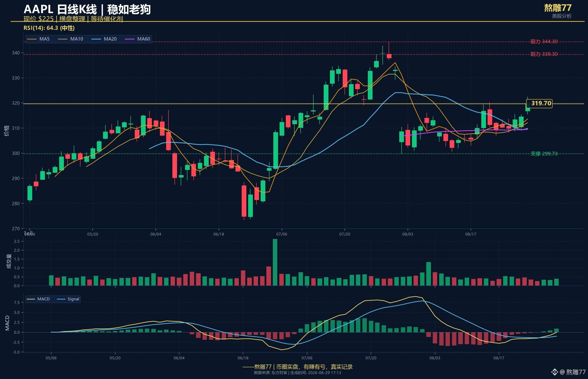The width and height of the screenshot is (588, 379).
Task: Click the "成交量" volume axis title
Action: pos(9,261)
